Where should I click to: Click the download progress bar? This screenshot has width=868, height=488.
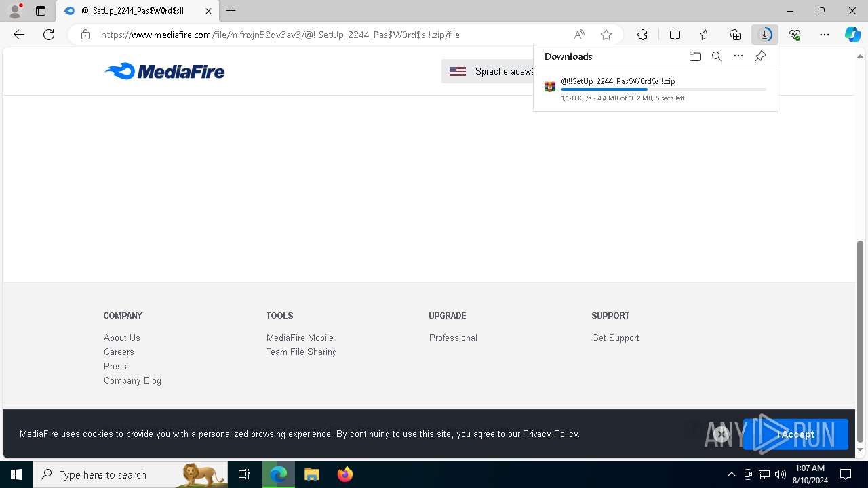(x=664, y=89)
